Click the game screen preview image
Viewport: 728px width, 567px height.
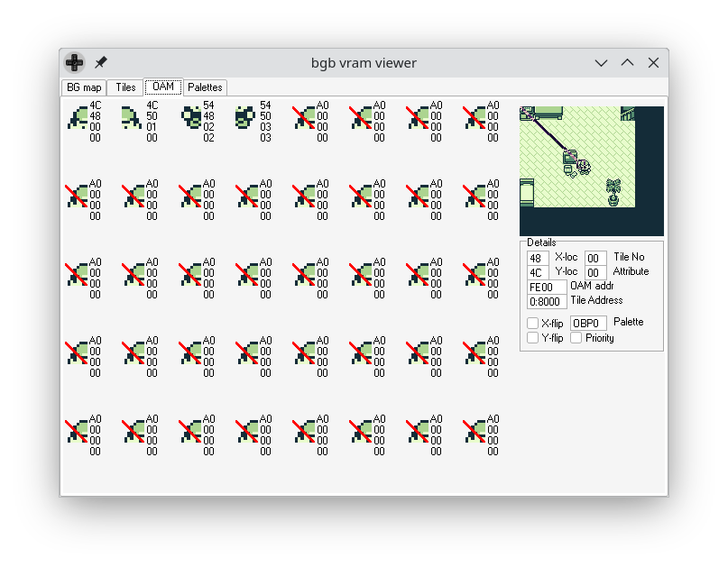point(591,170)
